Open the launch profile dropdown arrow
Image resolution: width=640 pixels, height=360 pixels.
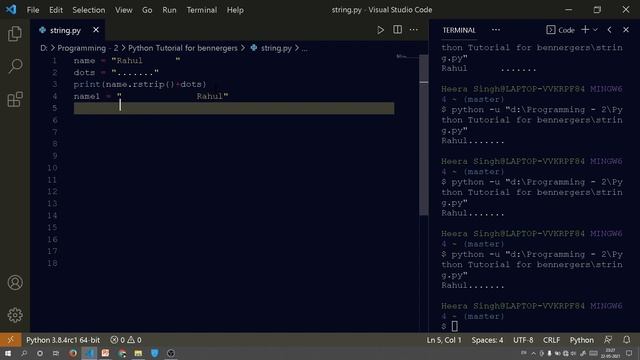[x=596, y=30]
